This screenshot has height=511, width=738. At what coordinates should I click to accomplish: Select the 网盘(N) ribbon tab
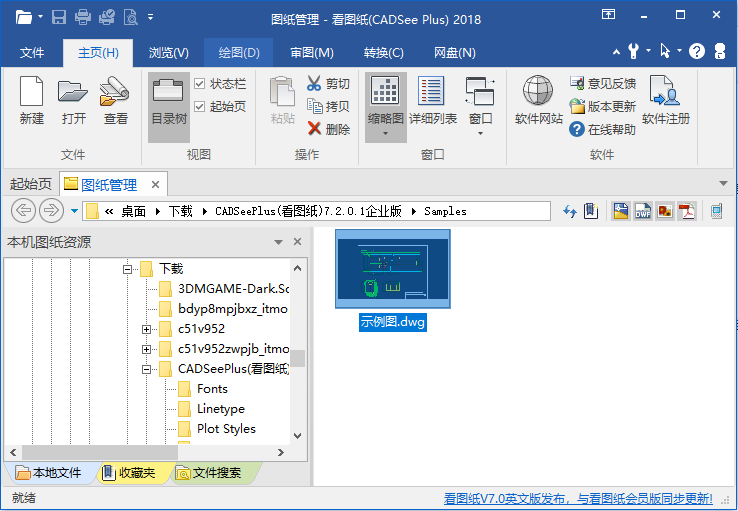click(454, 53)
